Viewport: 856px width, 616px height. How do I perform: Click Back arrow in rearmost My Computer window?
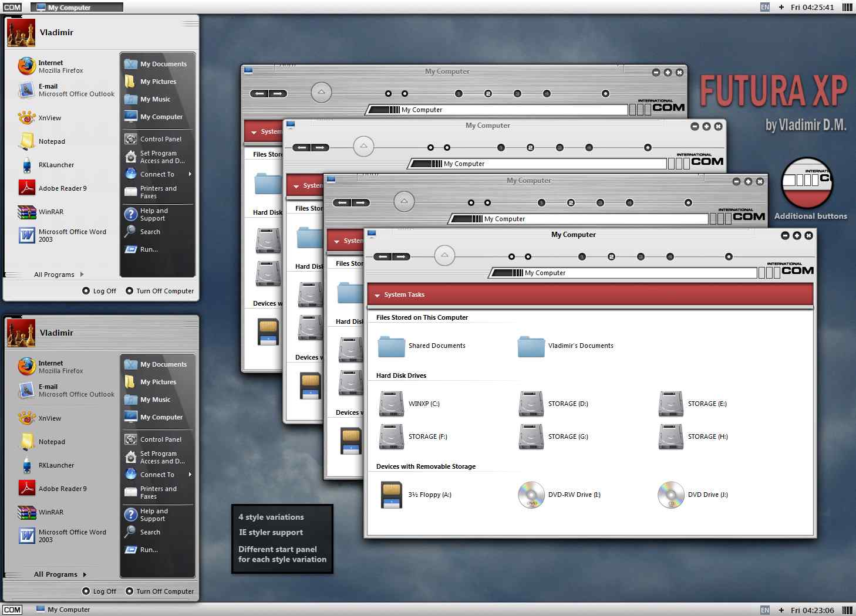click(x=260, y=93)
